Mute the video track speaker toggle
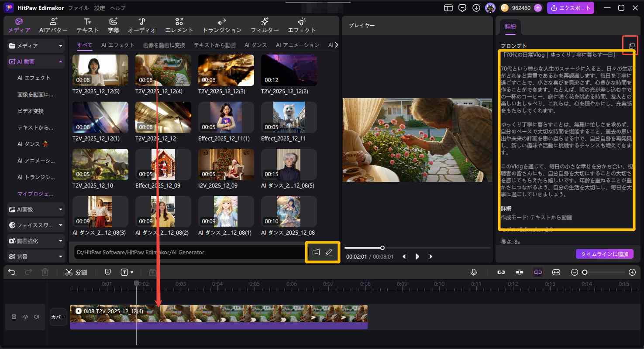The height and width of the screenshot is (349, 644). [36, 317]
